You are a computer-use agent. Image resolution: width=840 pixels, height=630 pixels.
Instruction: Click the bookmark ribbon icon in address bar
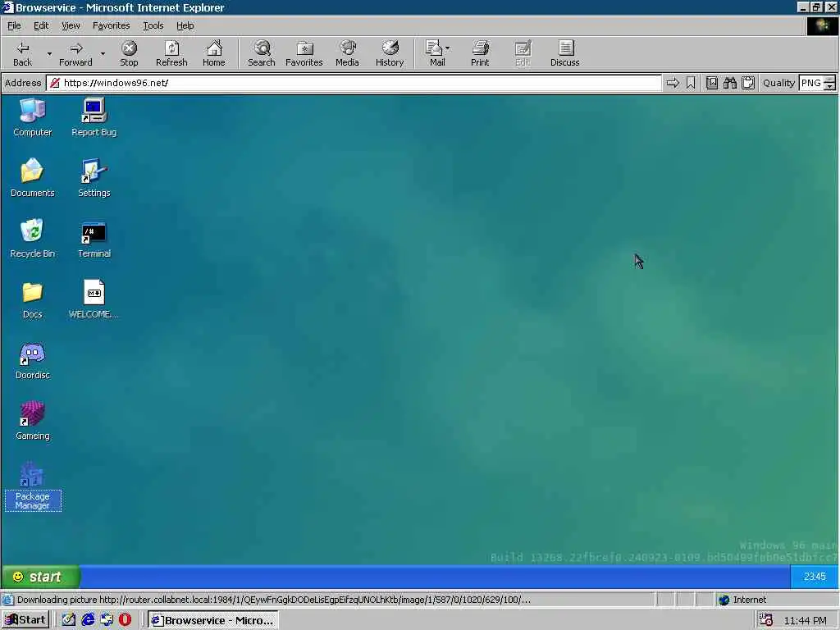coord(691,83)
